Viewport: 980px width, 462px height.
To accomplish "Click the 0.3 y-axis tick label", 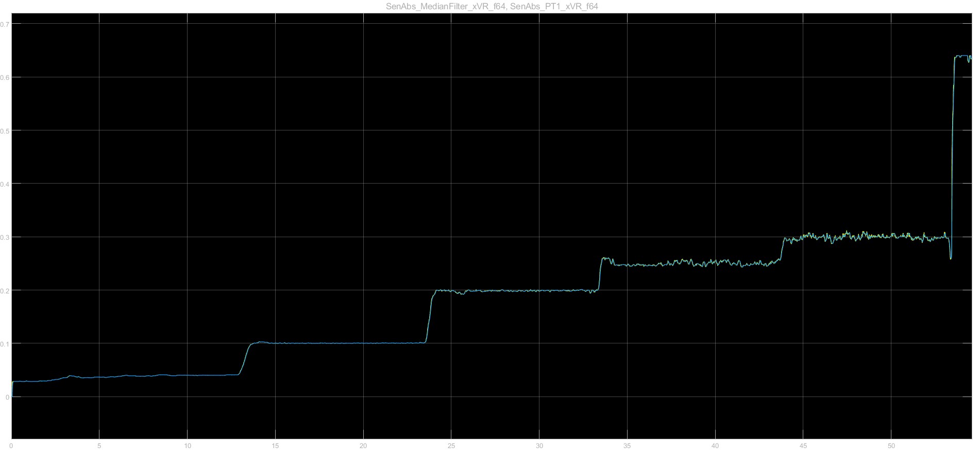I will [x=5, y=237].
